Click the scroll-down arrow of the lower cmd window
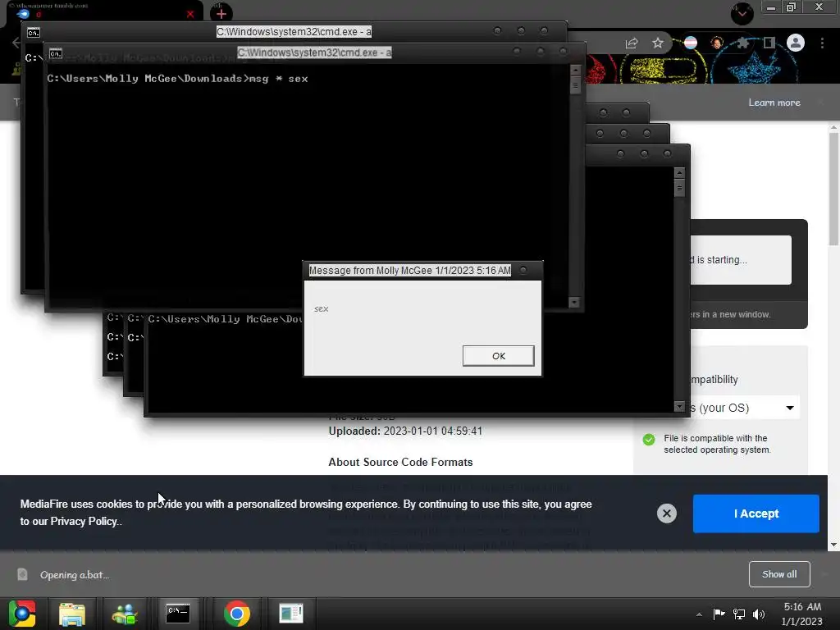 678,406
